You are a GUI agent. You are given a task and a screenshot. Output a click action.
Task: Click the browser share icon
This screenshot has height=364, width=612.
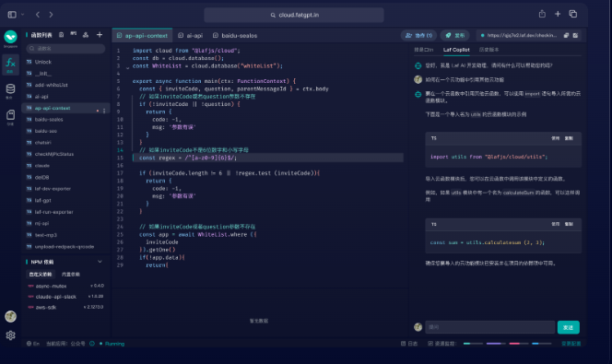pyautogui.click(x=542, y=14)
